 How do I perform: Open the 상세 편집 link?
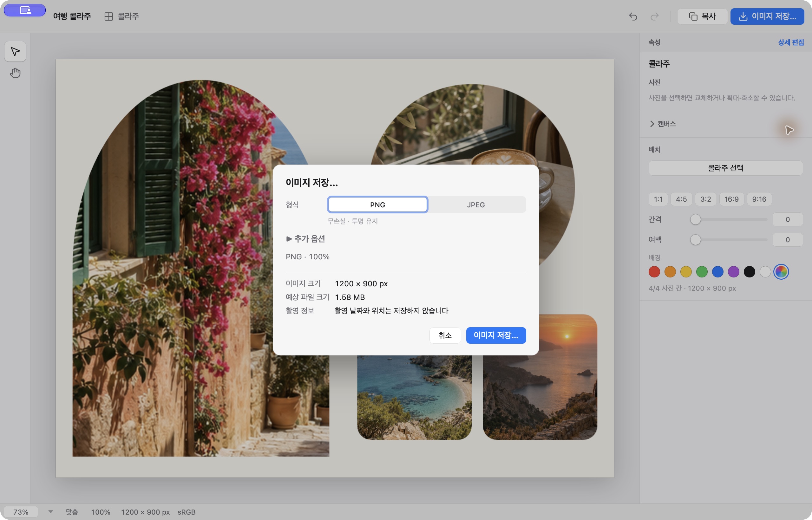tap(791, 42)
